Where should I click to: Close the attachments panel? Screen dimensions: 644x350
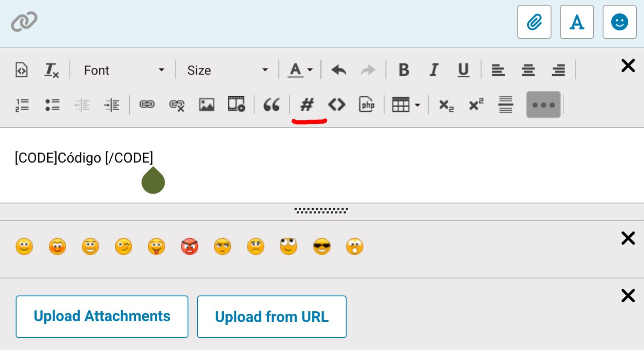point(628,295)
